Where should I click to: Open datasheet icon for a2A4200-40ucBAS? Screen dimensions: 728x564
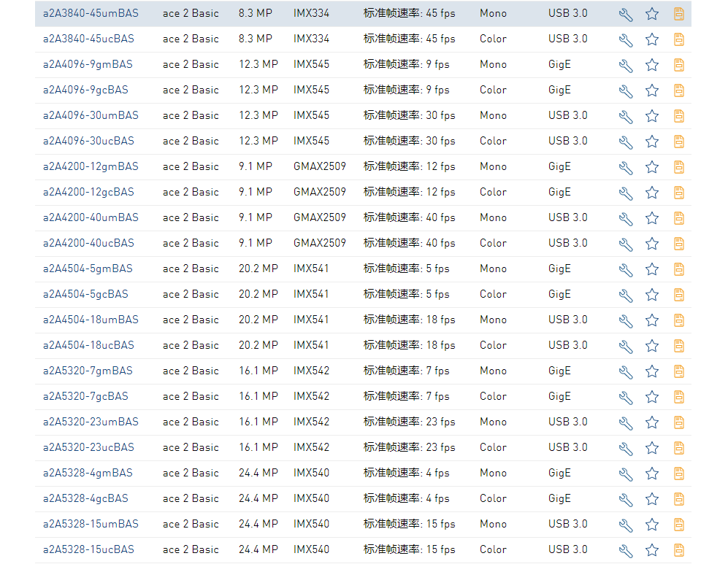(679, 244)
